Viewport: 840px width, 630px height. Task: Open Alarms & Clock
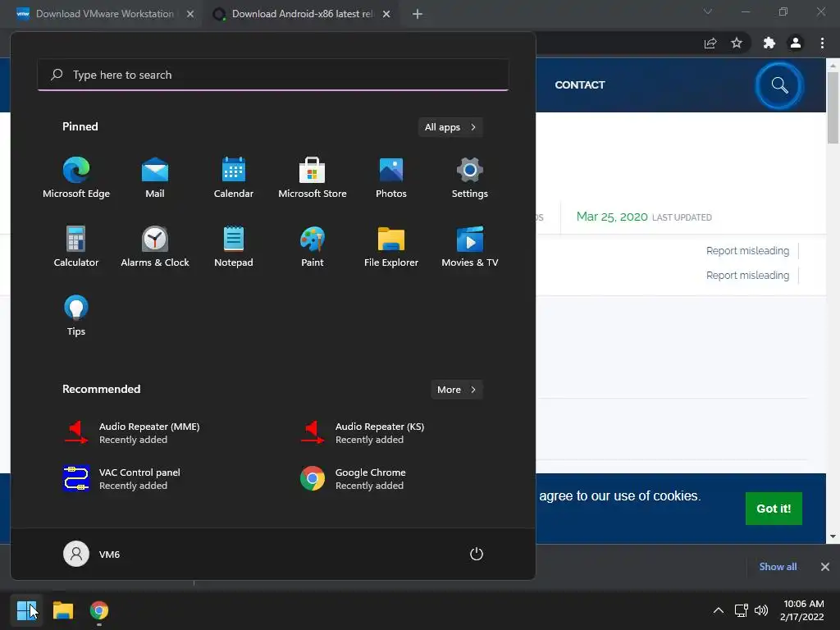click(155, 247)
